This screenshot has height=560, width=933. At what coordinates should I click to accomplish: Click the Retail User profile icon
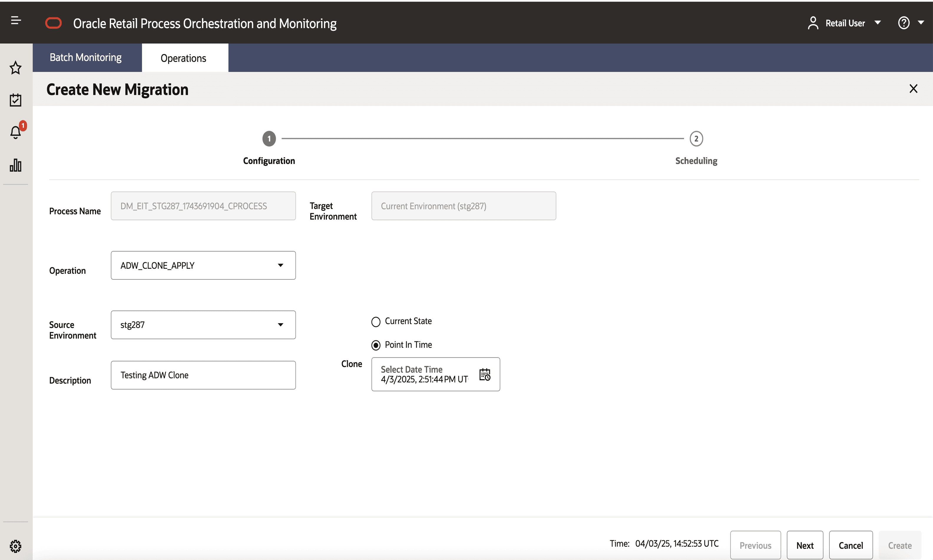click(x=813, y=23)
